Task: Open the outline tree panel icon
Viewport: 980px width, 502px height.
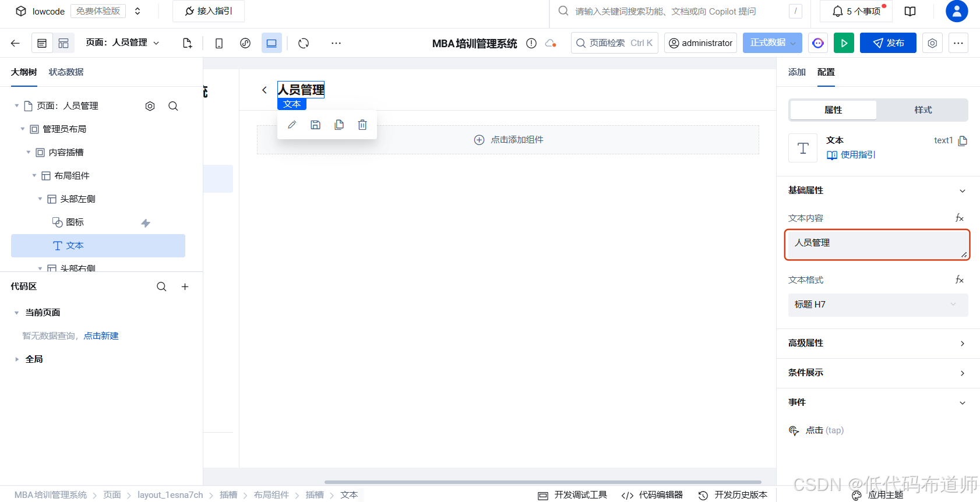Action: click(x=42, y=43)
